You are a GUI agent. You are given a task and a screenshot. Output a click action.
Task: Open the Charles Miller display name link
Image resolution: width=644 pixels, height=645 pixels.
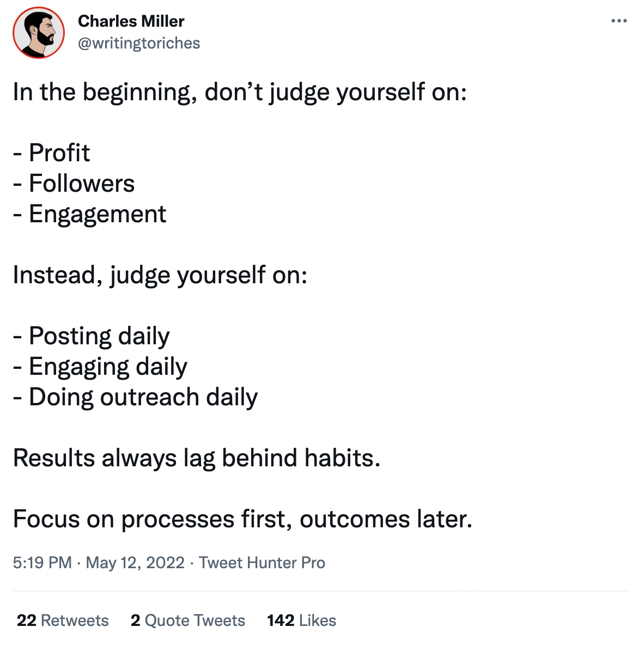coord(131,21)
